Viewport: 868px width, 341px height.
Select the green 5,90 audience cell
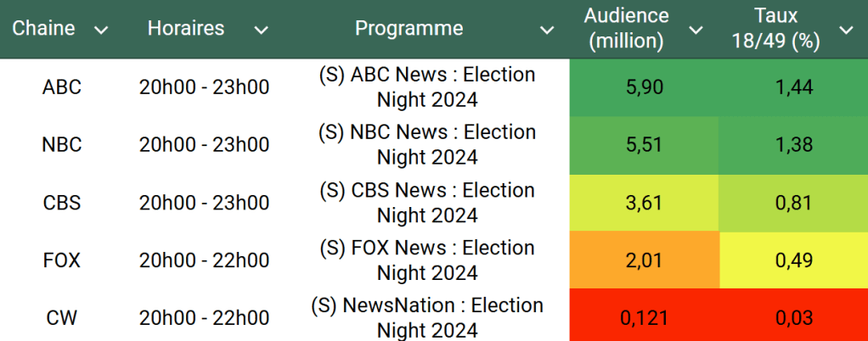coord(644,87)
